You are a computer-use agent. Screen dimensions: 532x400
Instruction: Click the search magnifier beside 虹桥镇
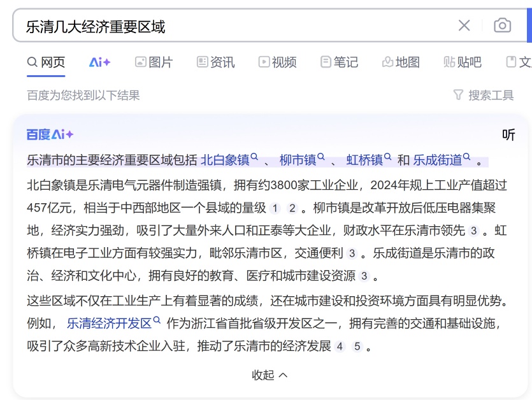click(x=387, y=157)
